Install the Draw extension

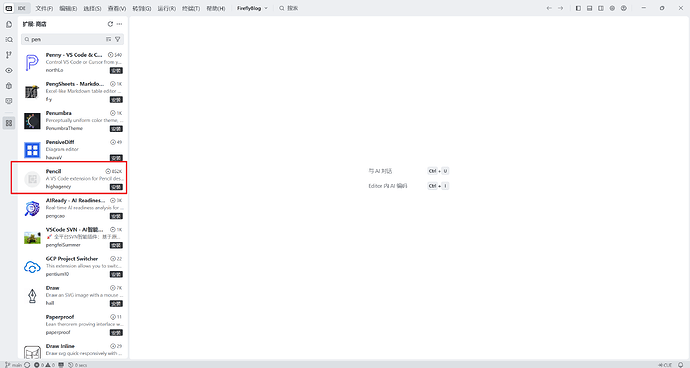pyautogui.click(x=116, y=303)
